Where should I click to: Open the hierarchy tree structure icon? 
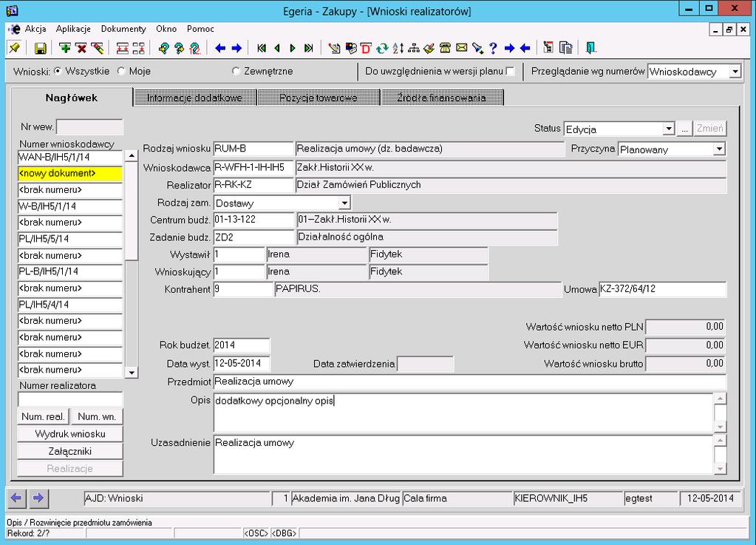point(414,48)
